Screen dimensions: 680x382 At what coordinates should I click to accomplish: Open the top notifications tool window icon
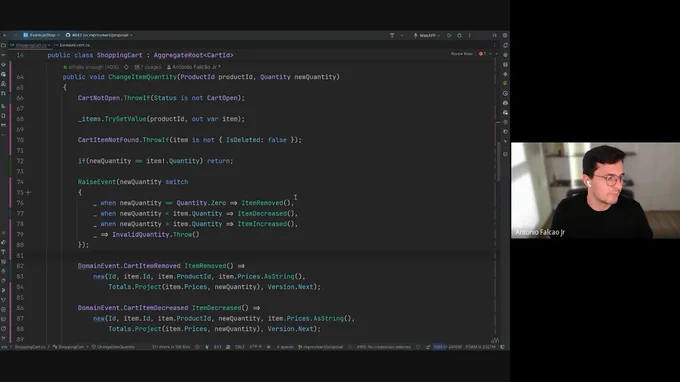pyautogui.click(x=505, y=45)
